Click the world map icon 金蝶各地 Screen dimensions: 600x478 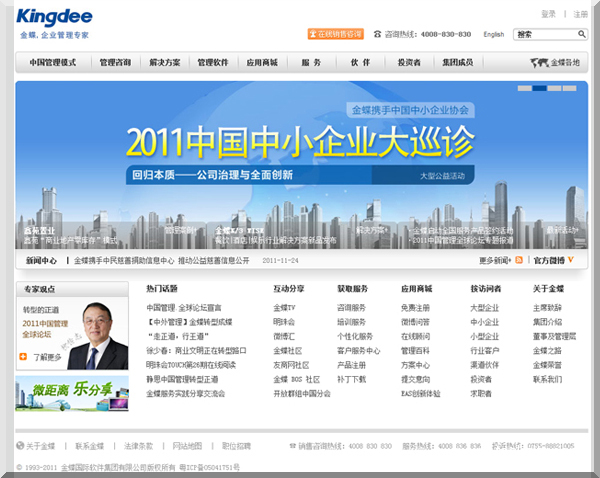point(555,62)
